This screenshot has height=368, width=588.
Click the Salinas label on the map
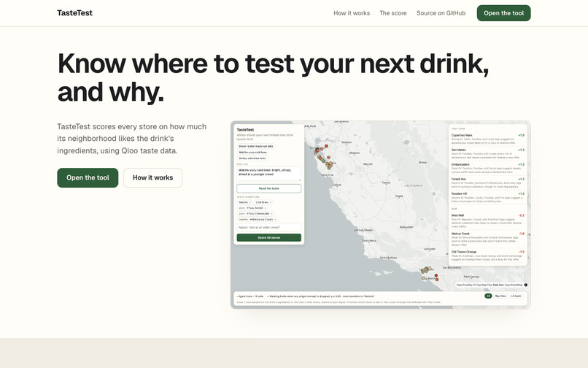[337, 185]
